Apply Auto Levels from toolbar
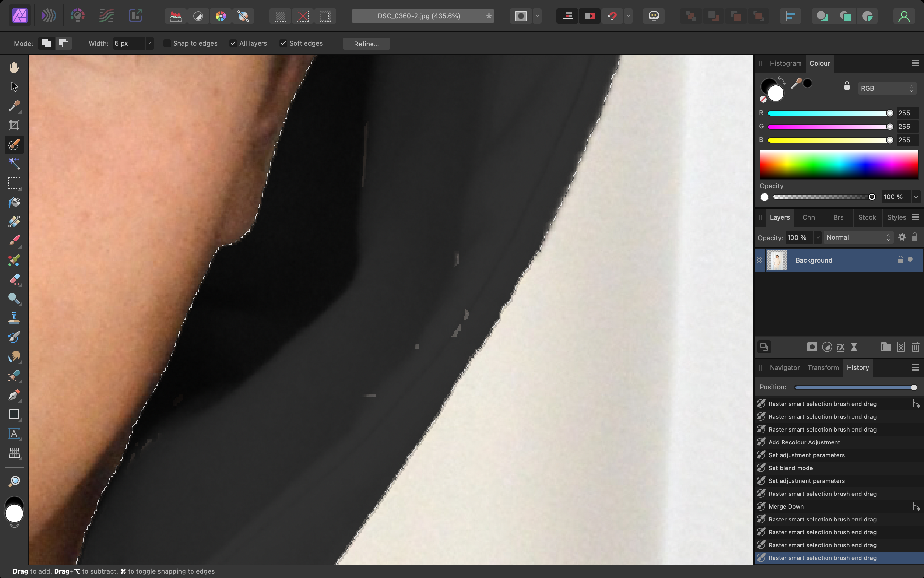924x578 pixels. click(x=175, y=16)
